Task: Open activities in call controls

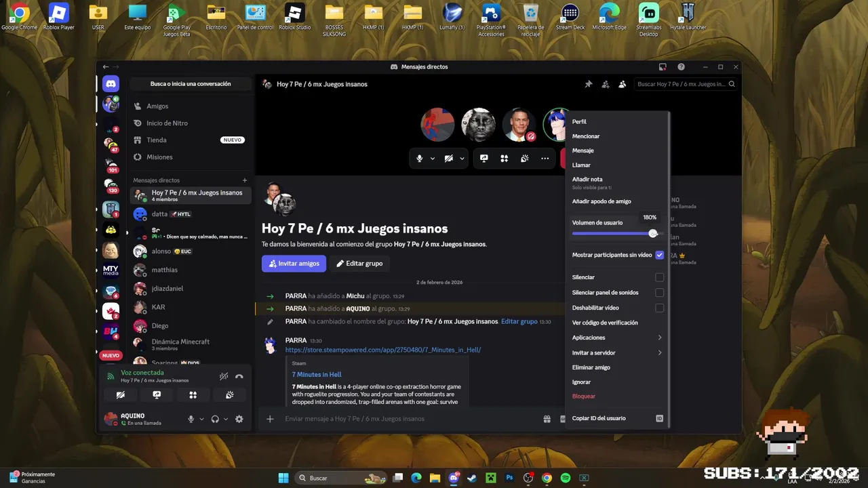Action: click(505, 159)
